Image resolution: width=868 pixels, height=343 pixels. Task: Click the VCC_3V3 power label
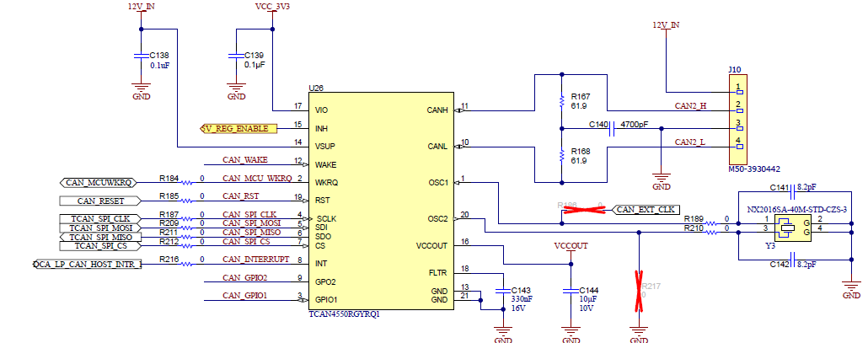coord(272,6)
